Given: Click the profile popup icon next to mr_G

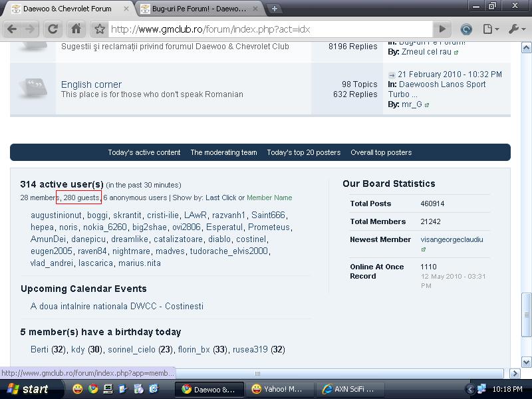Looking at the screenshot, I should 427,105.
